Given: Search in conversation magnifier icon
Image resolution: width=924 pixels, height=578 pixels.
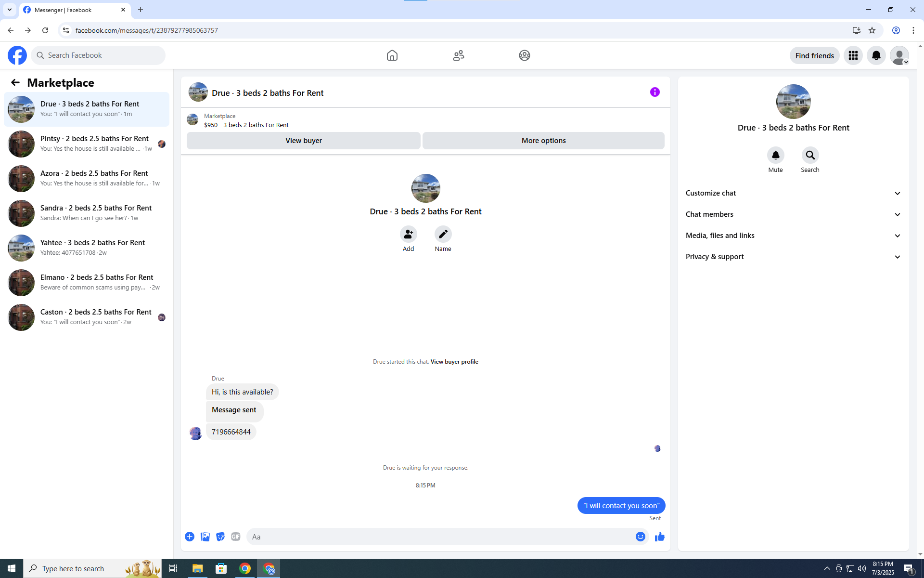Looking at the screenshot, I should (x=810, y=155).
